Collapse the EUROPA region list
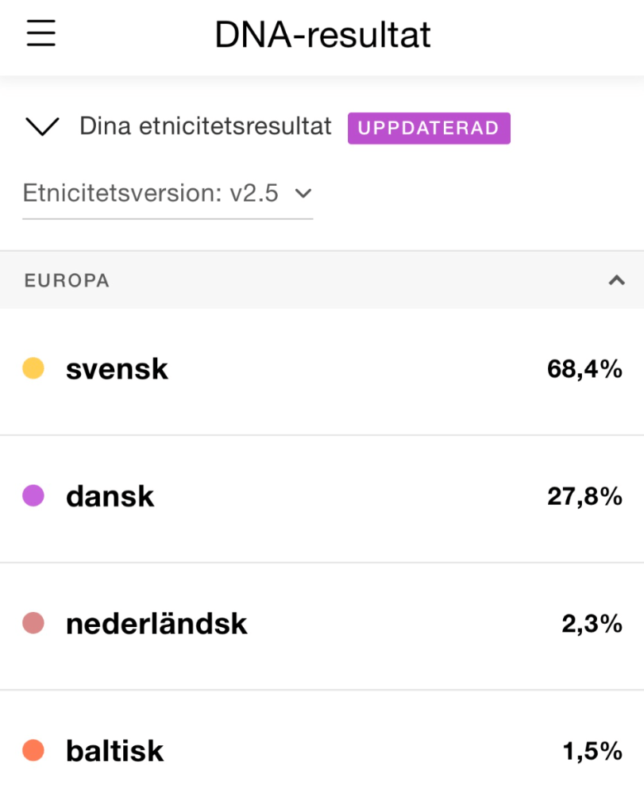This screenshot has height=812, width=644. coord(616,280)
